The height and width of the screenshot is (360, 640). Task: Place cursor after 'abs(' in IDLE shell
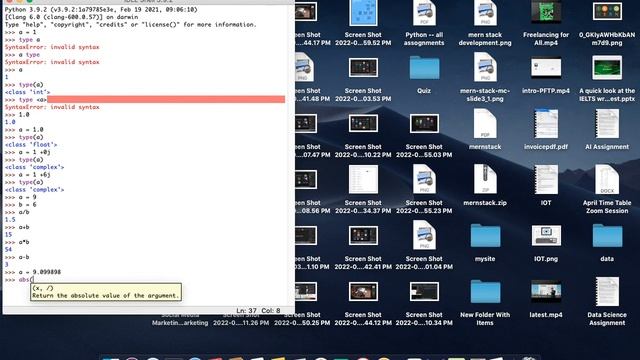tap(34, 280)
